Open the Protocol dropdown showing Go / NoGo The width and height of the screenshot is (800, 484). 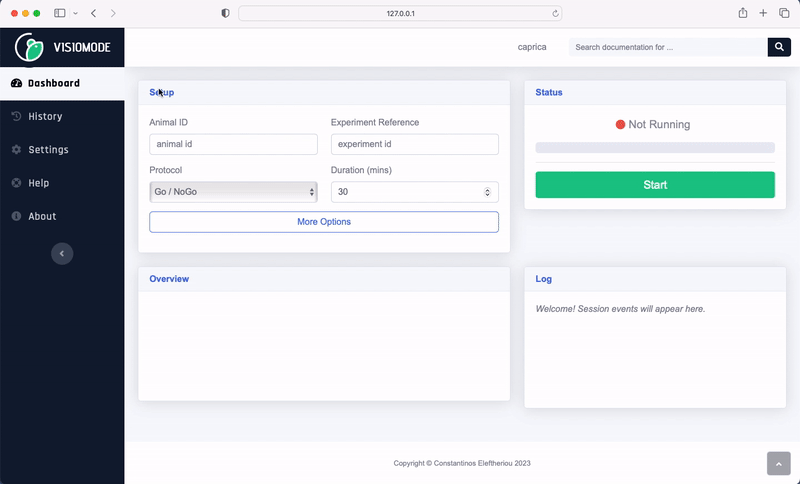click(233, 191)
